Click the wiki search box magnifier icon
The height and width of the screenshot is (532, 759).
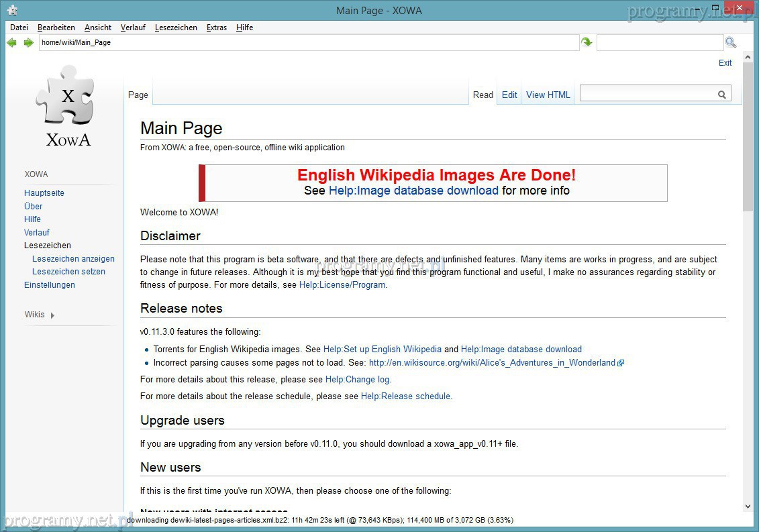click(722, 95)
